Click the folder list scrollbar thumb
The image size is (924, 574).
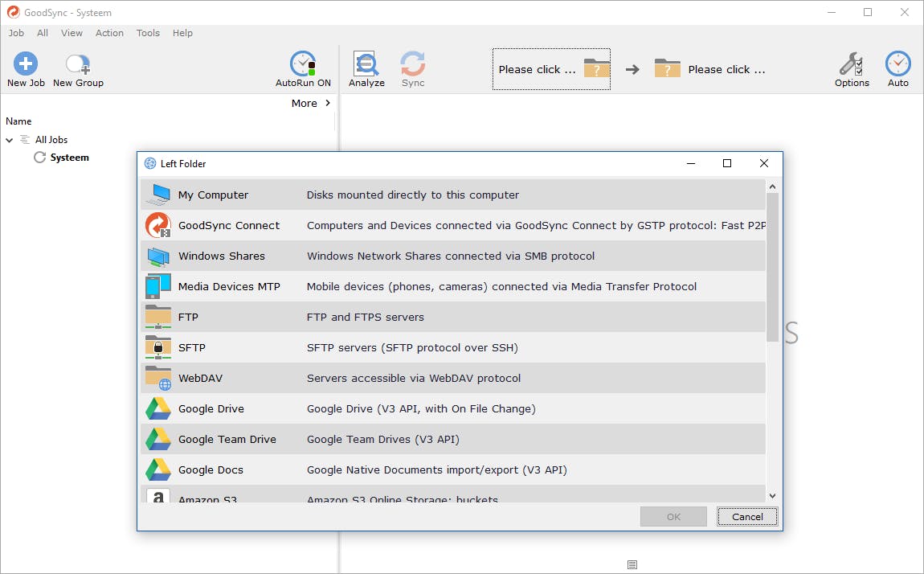point(772,265)
